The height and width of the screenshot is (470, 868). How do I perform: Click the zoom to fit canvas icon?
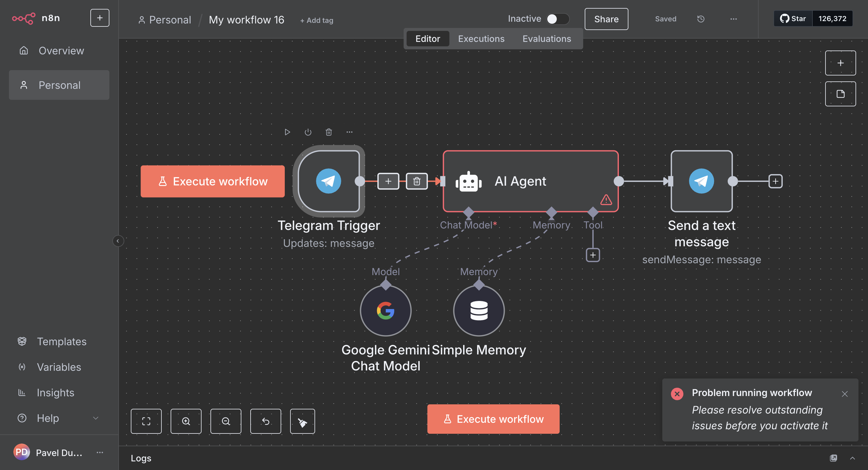146,421
